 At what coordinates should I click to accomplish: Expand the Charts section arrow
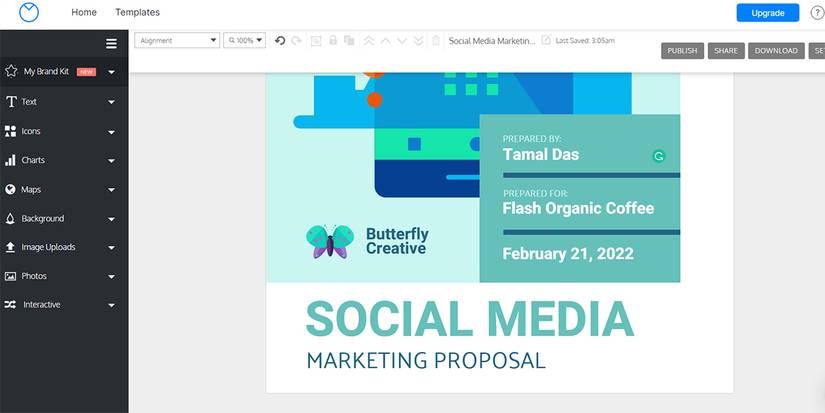pyautogui.click(x=112, y=161)
